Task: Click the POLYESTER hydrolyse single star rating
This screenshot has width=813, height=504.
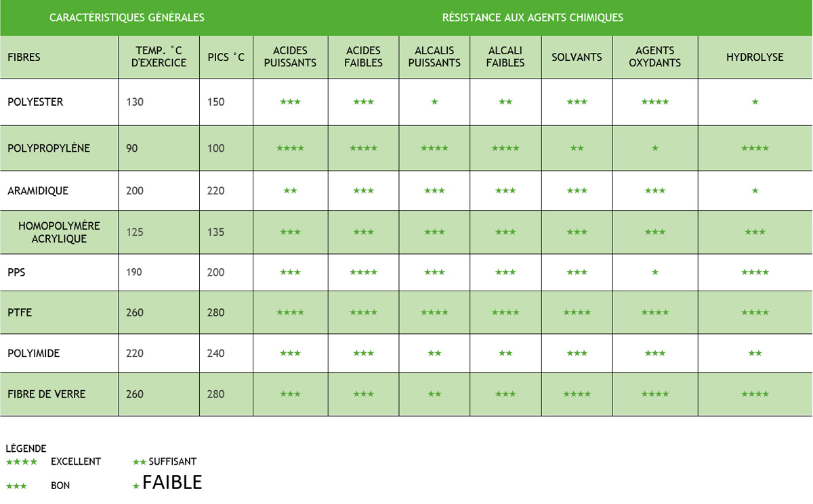Action: (x=755, y=102)
